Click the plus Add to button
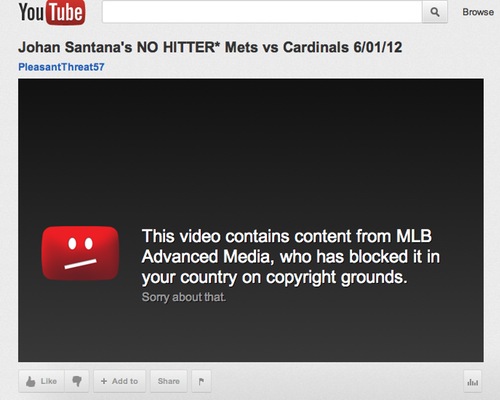The image size is (500, 400). (x=119, y=381)
